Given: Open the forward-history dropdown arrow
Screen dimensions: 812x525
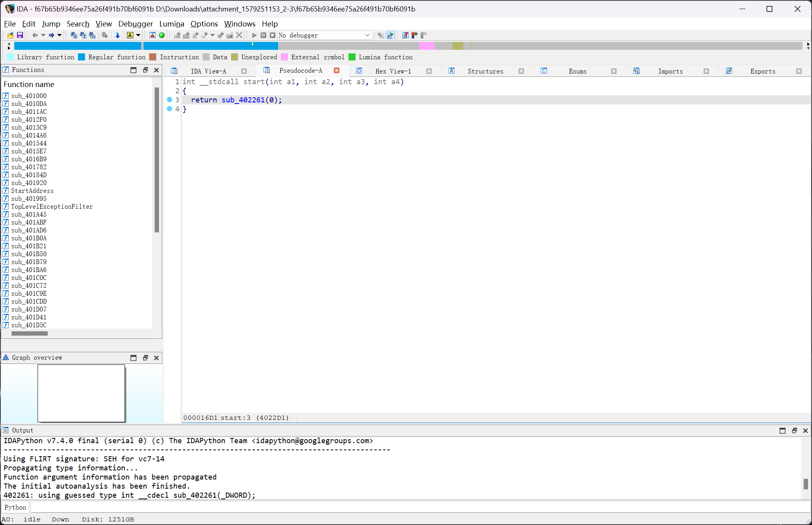Looking at the screenshot, I should click(59, 35).
